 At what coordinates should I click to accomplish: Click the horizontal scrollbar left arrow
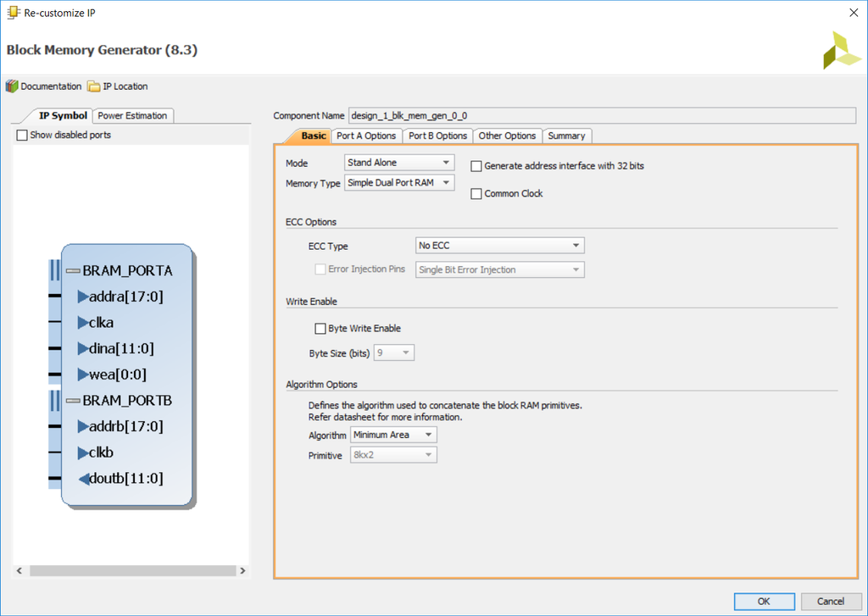tap(19, 570)
